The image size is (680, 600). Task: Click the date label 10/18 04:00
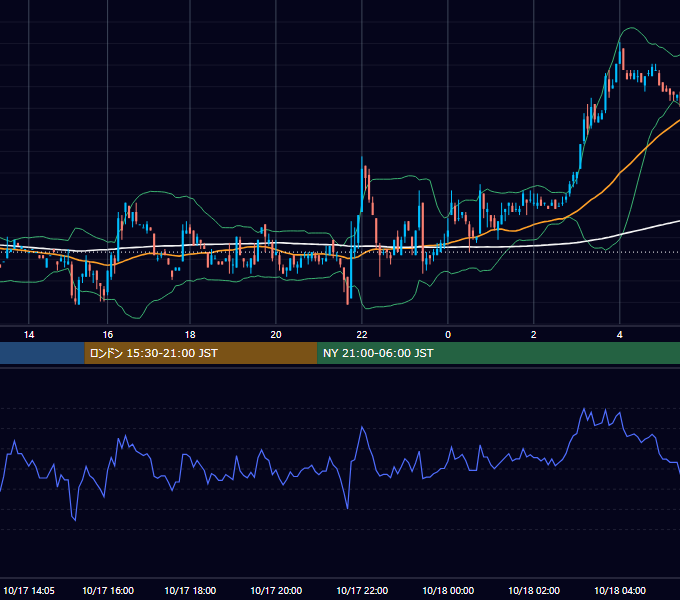click(x=620, y=590)
